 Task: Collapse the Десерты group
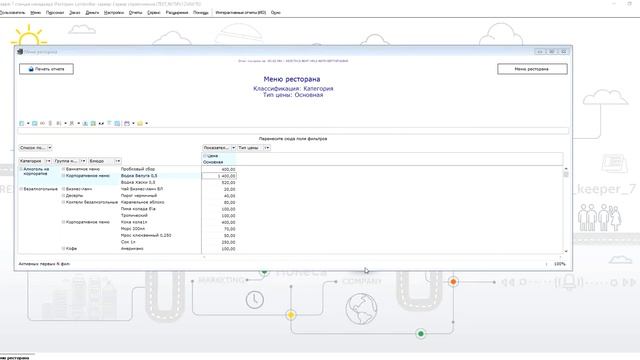coord(63,196)
